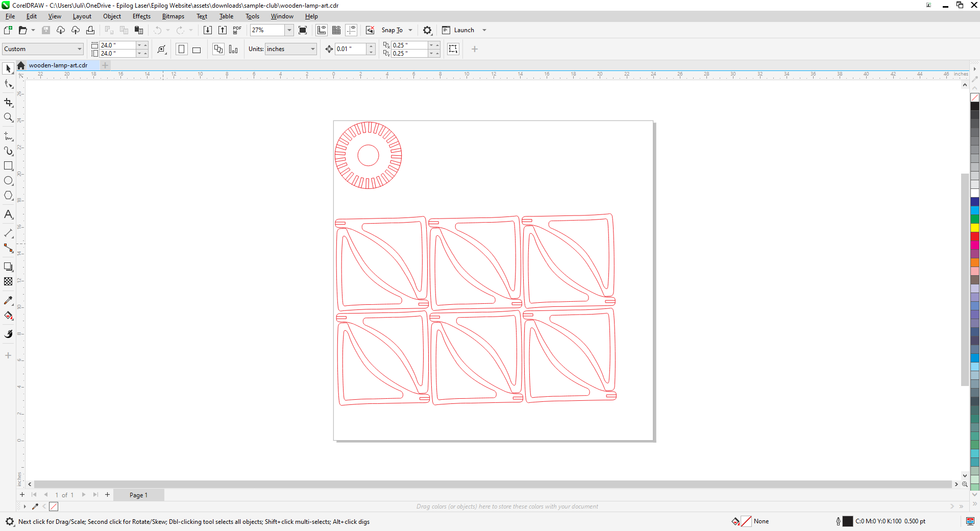Select the Polygon tool

[8, 196]
